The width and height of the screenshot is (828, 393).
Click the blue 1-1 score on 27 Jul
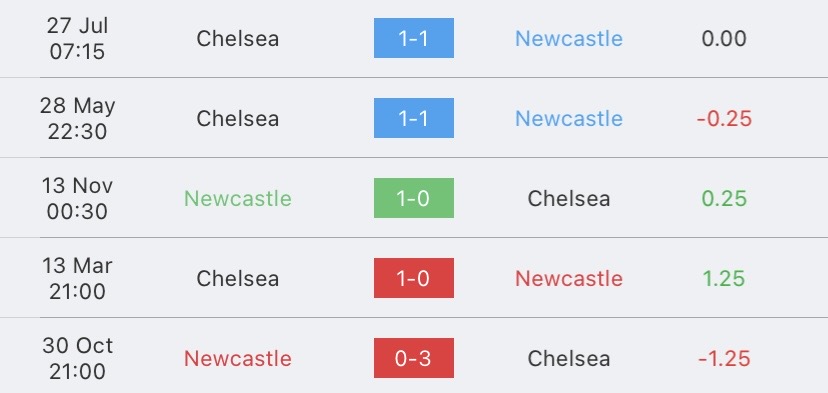(x=413, y=38)
